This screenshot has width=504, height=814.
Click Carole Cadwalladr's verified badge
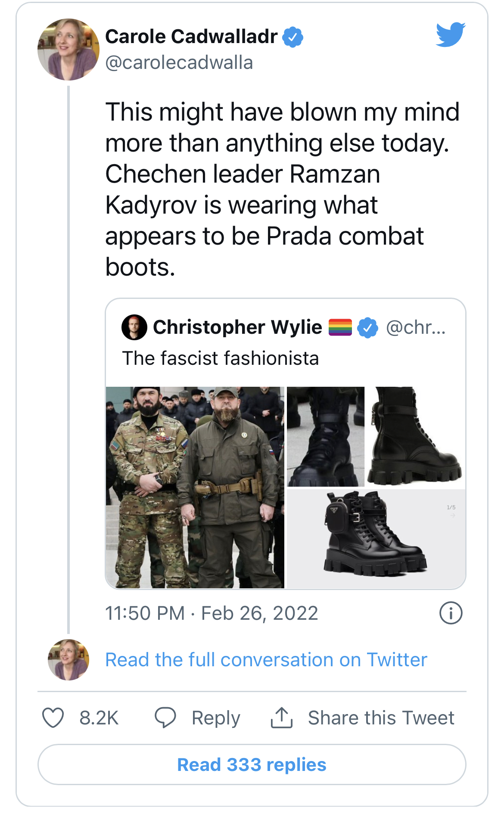point(293,37)
